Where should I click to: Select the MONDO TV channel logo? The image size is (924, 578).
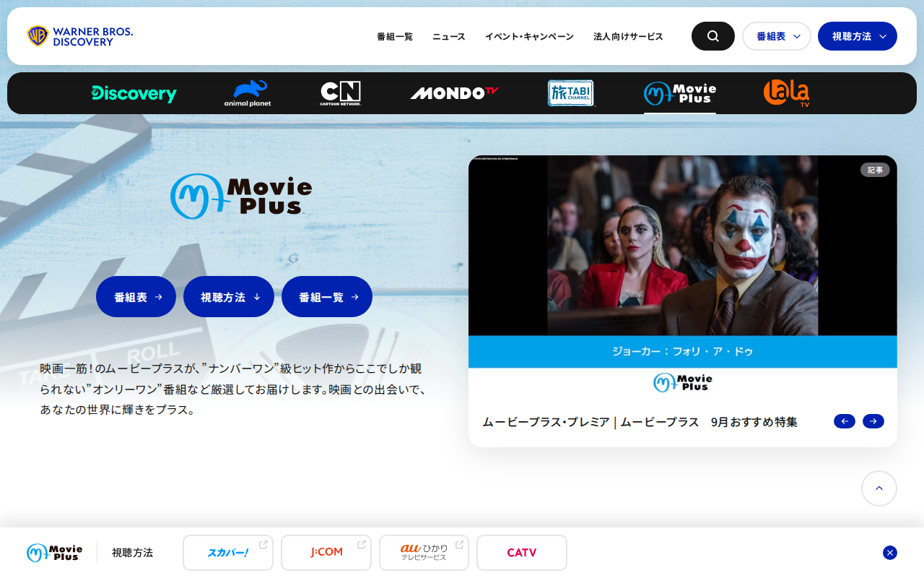(455, 93)
